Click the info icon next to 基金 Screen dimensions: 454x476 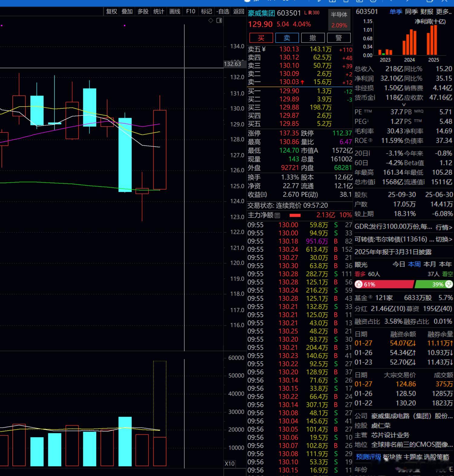click(x=370, y=297)
